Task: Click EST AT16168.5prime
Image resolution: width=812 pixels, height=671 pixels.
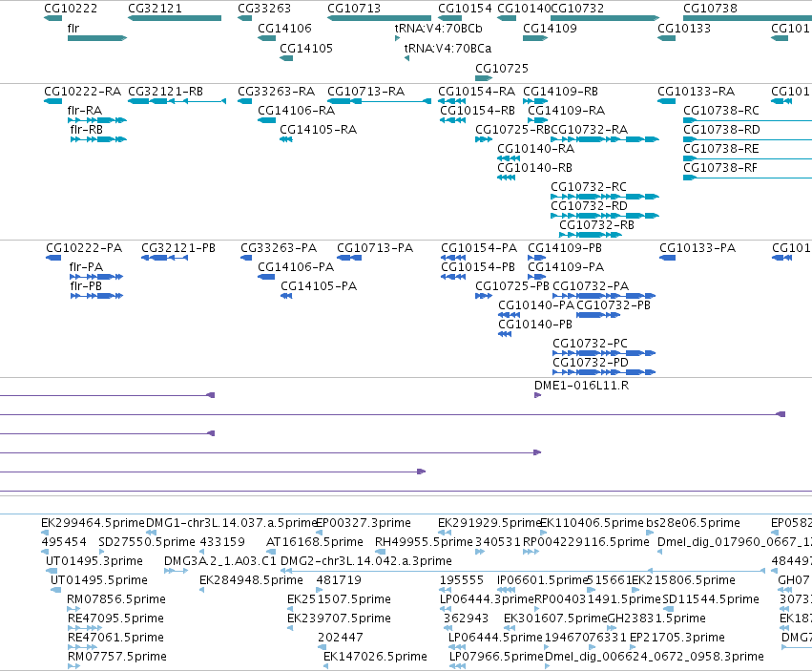Action: [315, 542]
